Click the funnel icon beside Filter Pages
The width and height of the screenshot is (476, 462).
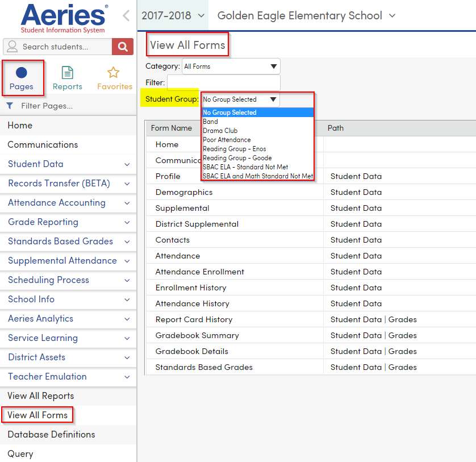point(9,106)
